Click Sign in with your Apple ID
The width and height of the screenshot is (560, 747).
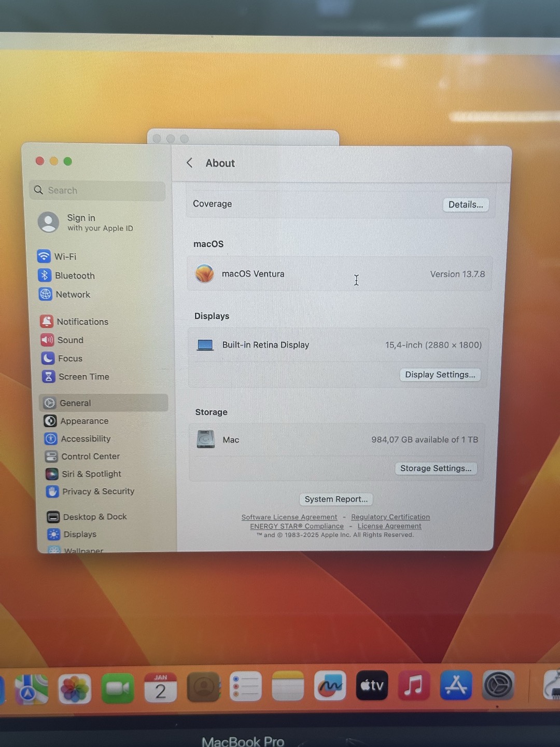(86, 223)
